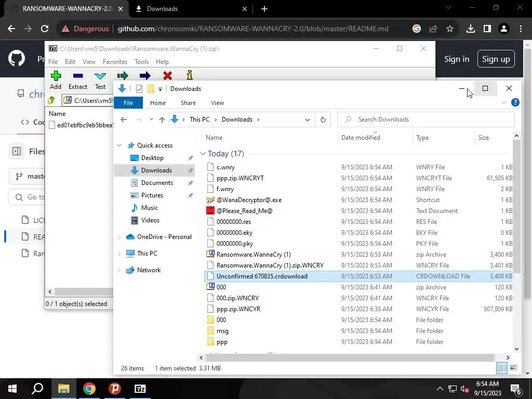Click the Explorer back arrow

[x=124, y=119]
